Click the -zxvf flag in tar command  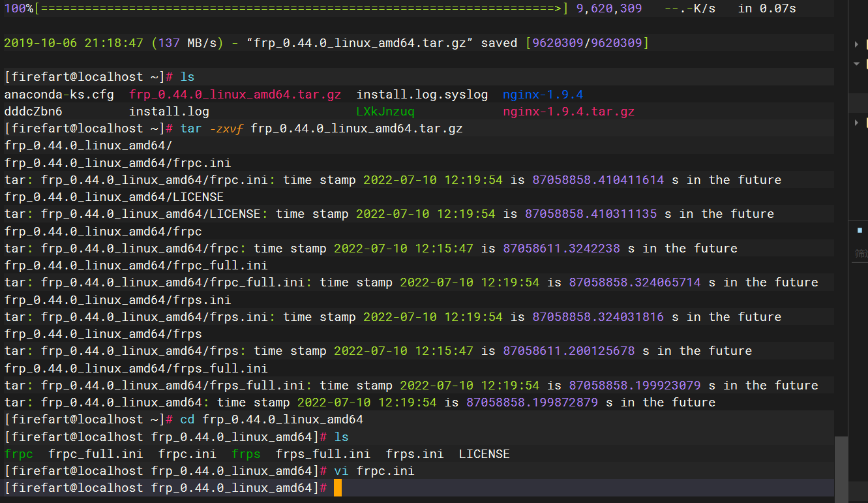tap(226, 129)
